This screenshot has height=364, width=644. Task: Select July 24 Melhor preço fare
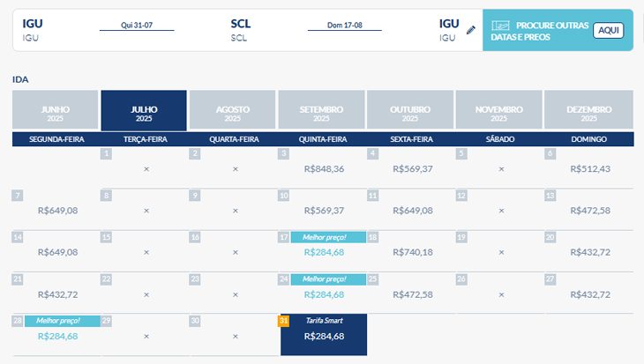pos(324,294)
